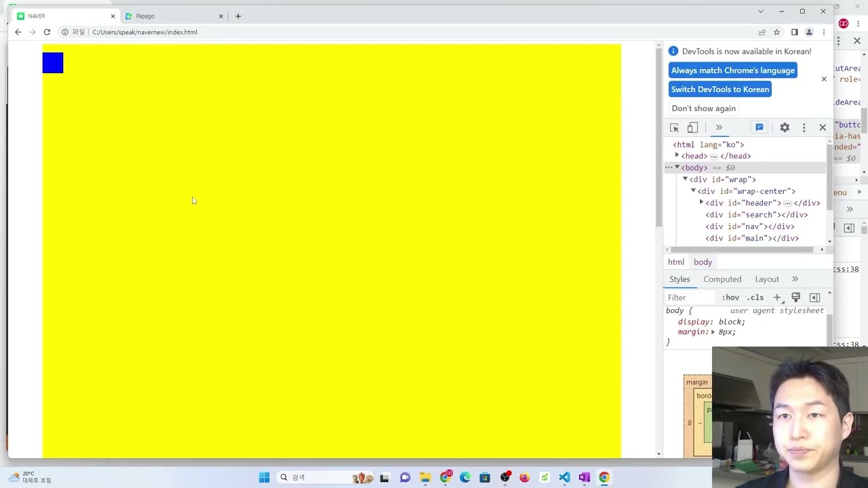Open DevTools settings gear
This screenshot has height=488, width=868.
pyautogui.click(x=785, y=127)
